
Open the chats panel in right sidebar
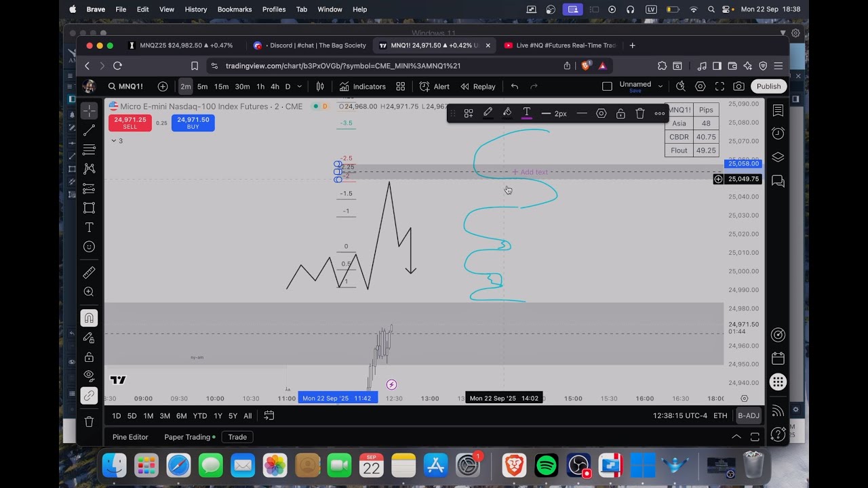click(778, 181)
